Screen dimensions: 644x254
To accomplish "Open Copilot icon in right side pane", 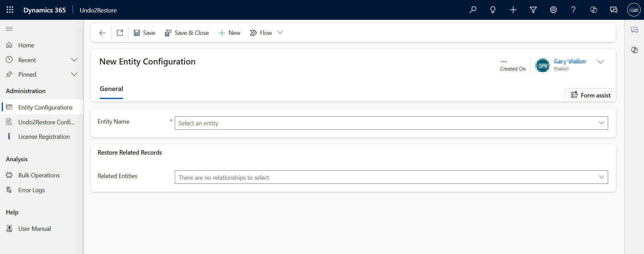I will [x=634, y=50].
